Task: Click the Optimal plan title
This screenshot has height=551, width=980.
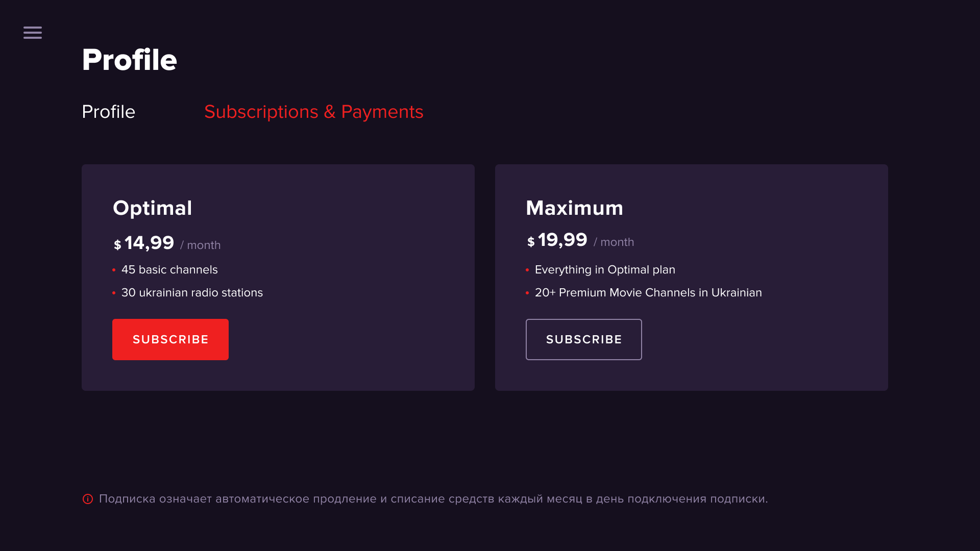Action: click(x=152, y=208)
